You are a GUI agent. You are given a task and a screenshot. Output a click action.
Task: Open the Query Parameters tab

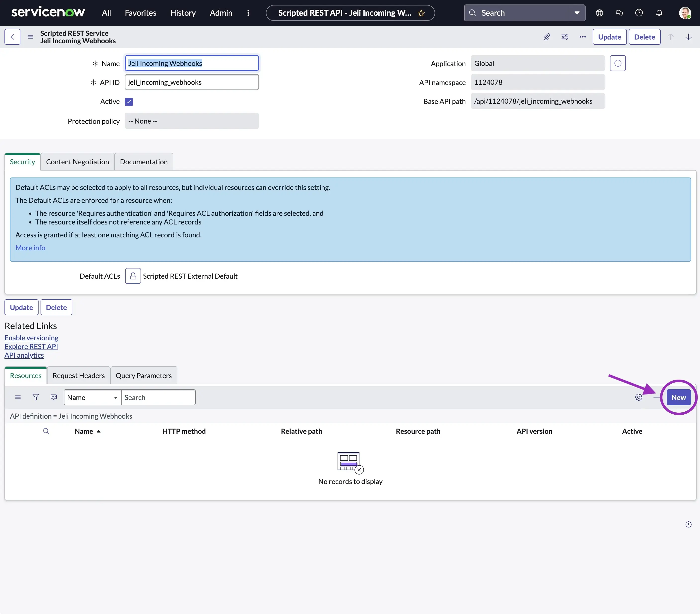click(144, 375)
